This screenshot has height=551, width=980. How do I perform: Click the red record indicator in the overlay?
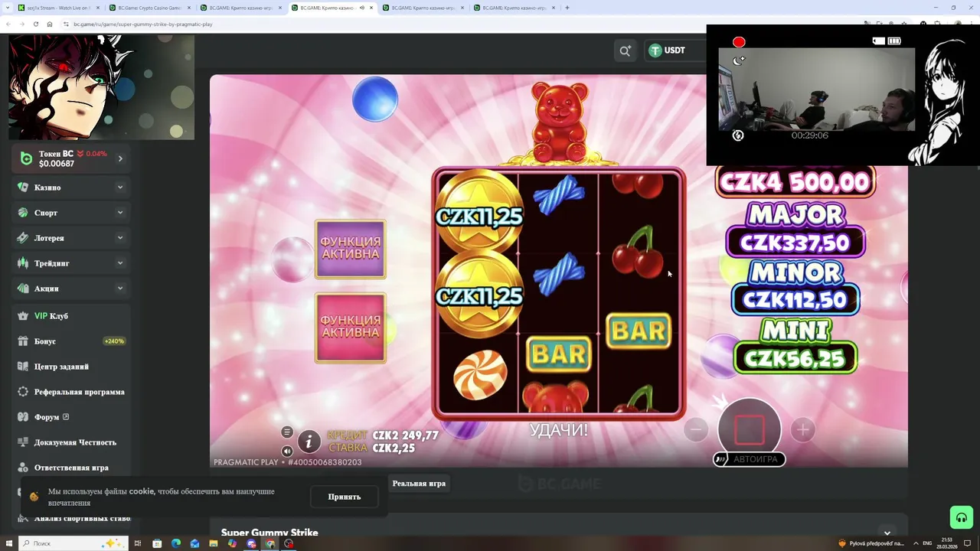coord(739,42)
